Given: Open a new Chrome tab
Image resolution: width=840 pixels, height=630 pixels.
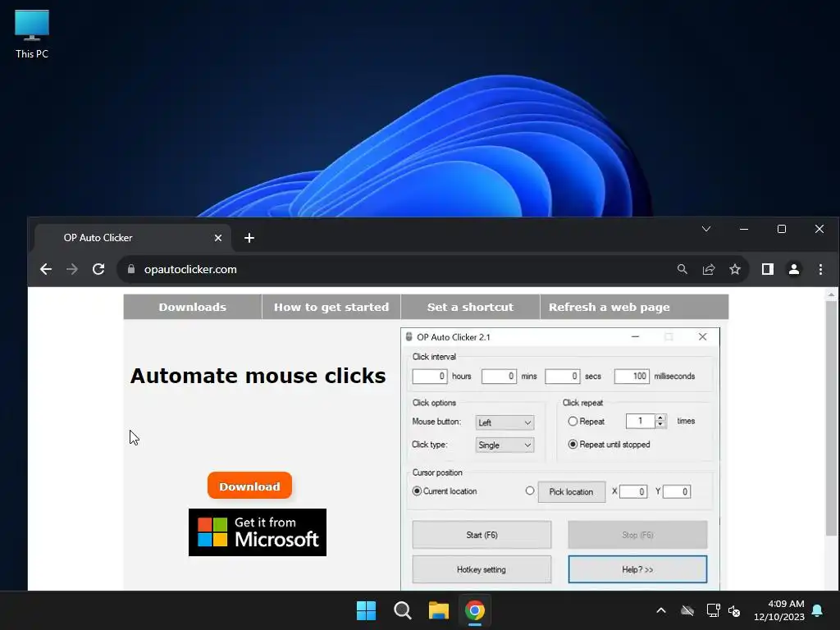Looking at the screenshot, I should (x=249, y=238).
